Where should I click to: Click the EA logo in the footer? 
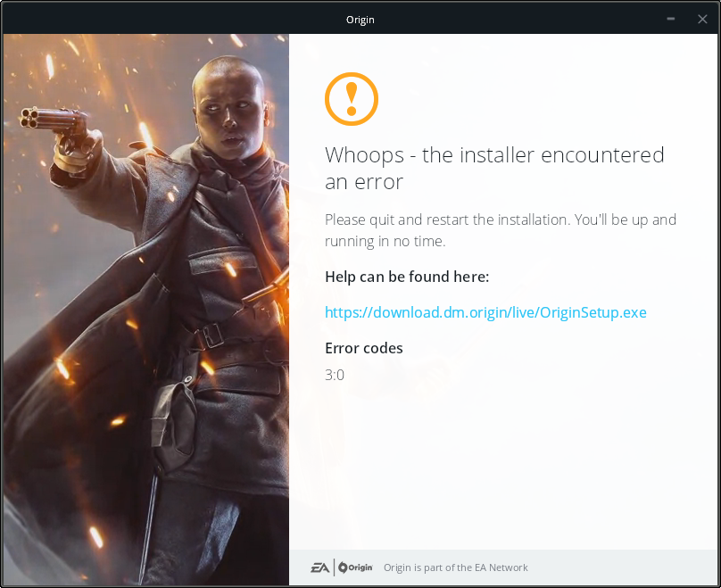tap(320, 567)
